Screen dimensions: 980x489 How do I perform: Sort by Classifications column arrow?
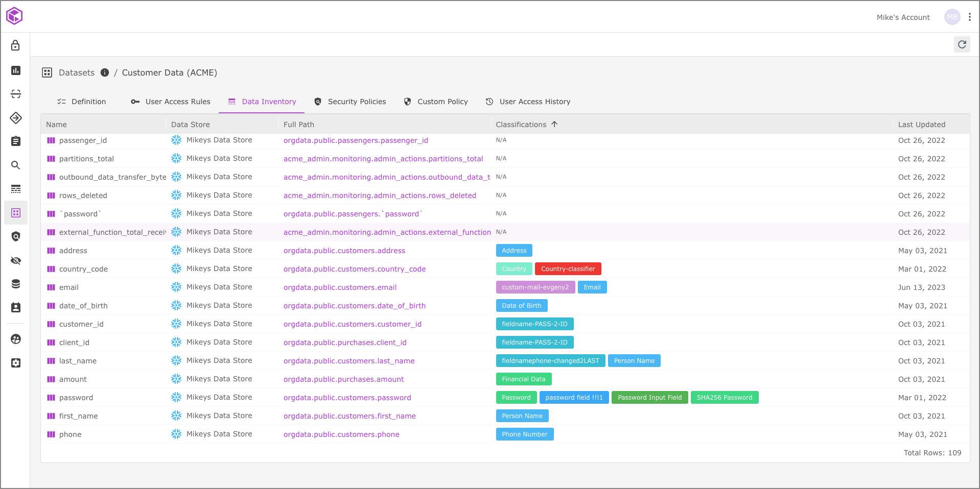point(554,124)
